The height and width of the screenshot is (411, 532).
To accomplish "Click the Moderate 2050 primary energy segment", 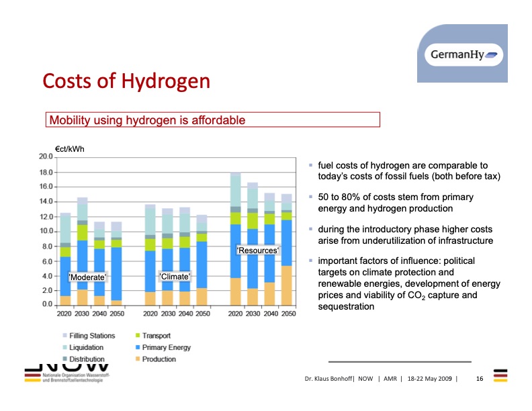I will pyautogui.click(x=116, y=274).
